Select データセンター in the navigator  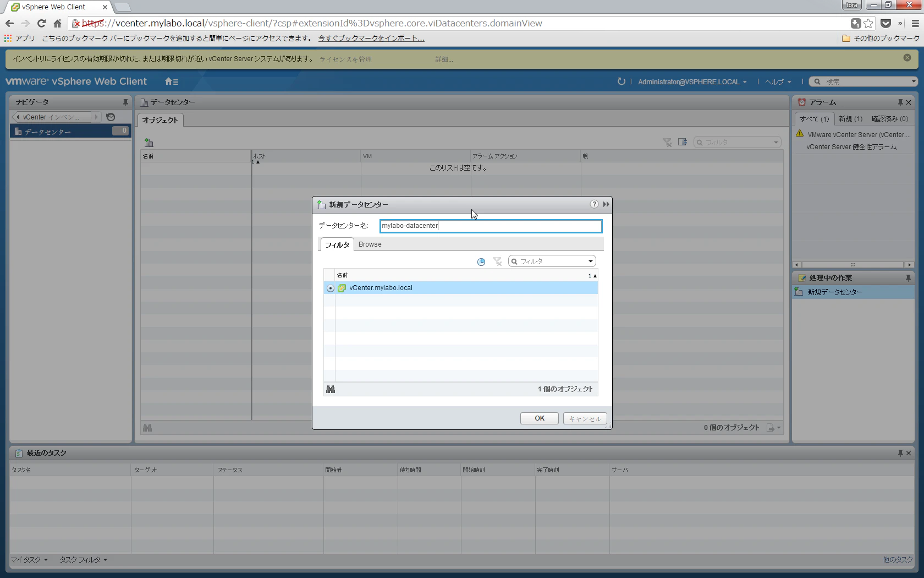click(70, 132)
